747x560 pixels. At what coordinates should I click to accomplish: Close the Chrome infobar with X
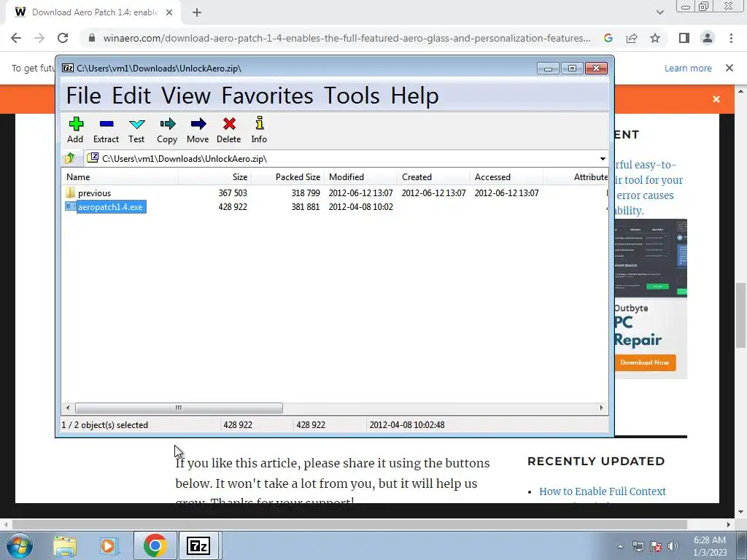pyautogui.click(x=729, y=68)
